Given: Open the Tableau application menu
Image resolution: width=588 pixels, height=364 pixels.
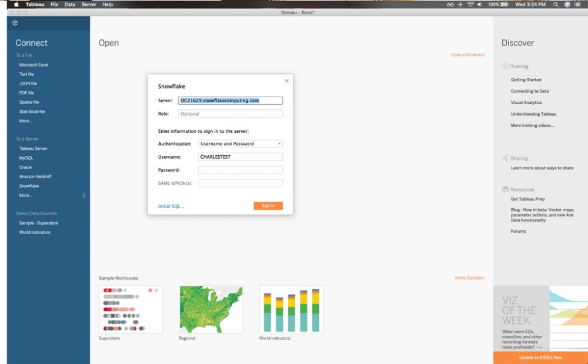Looking at the screenshot, I should 35,5.
